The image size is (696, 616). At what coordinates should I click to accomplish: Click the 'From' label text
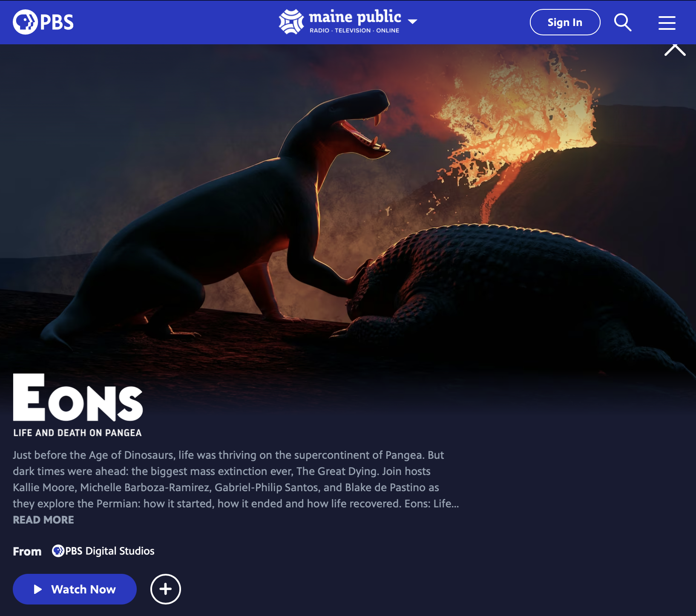(x=27, y=551)
